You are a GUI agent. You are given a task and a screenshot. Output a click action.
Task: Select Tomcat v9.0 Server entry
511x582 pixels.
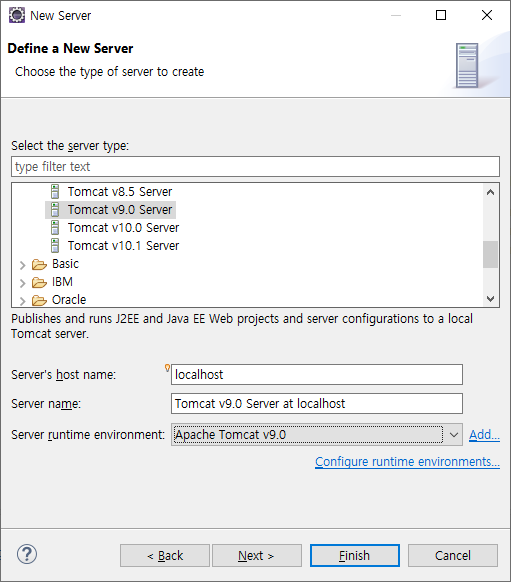click(x=120, y=210)
